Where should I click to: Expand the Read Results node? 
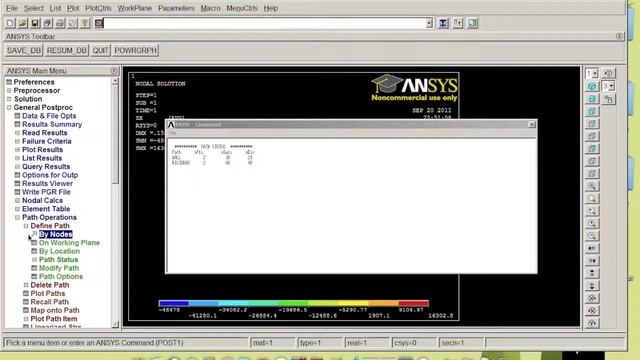[18, 133]
